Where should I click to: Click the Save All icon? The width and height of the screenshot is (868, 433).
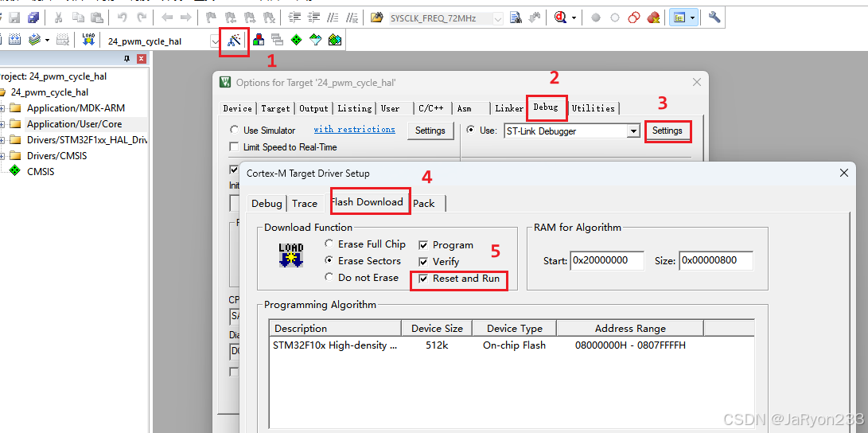tap(33, 18)
